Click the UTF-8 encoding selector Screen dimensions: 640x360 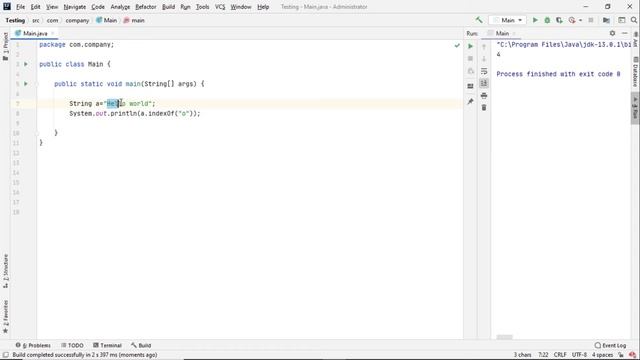pos(579,355)
